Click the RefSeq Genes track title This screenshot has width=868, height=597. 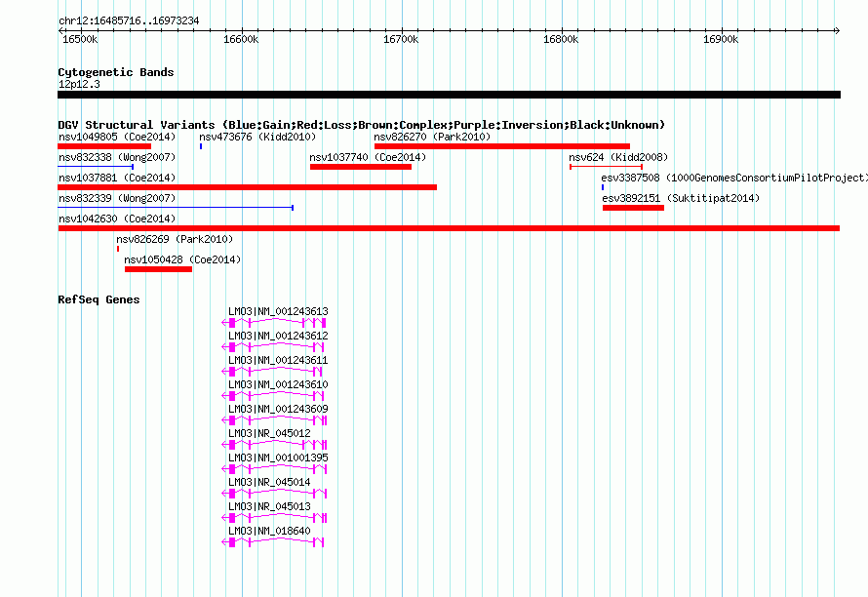pos(99,299)
